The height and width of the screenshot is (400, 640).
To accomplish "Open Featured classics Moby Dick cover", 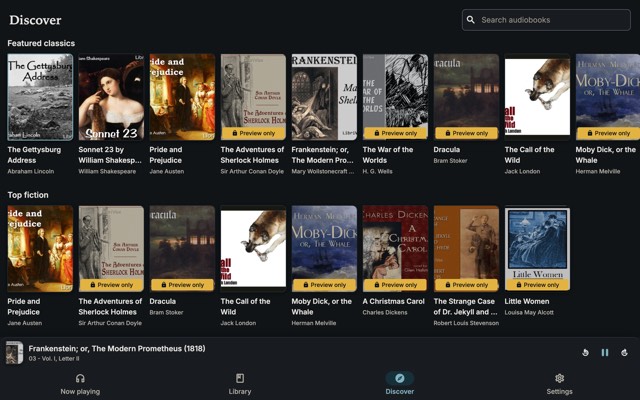I will [x=608, y=97].
